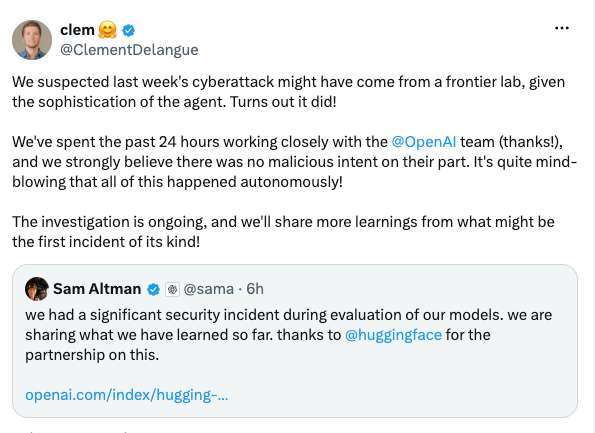This screenshot has height=433, width=595.
Task: Open the three-dot more options menu
Action: [x=562, y=28]
